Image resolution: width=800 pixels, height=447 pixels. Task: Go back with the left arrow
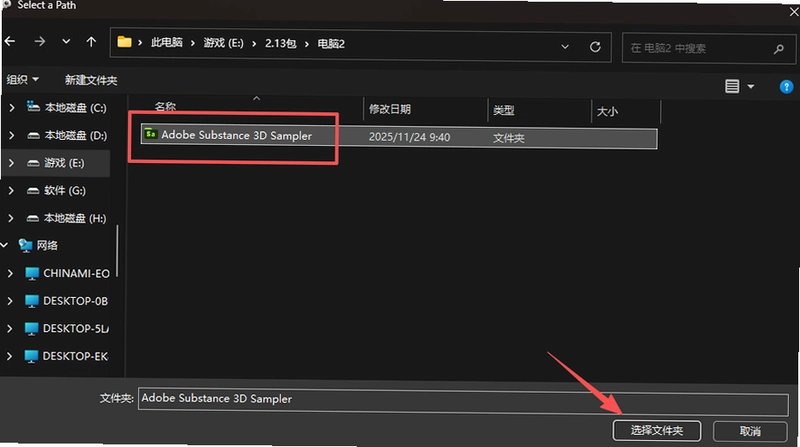(x=10, y=41)
